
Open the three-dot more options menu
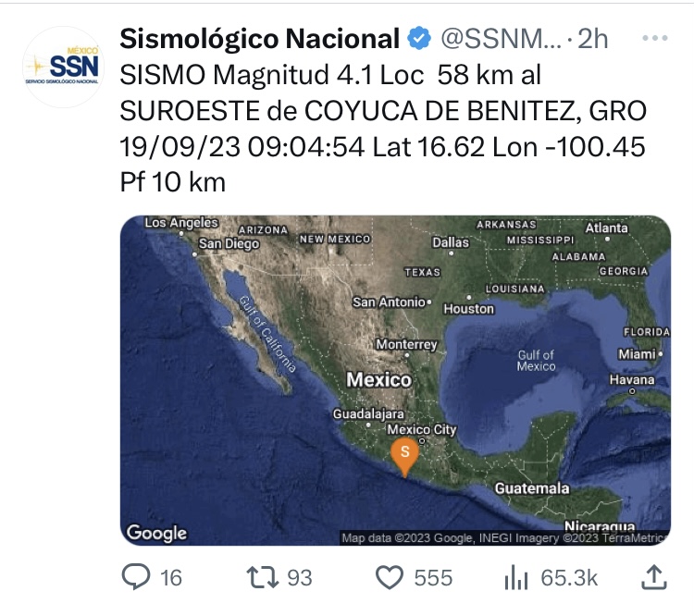(654, 39)
